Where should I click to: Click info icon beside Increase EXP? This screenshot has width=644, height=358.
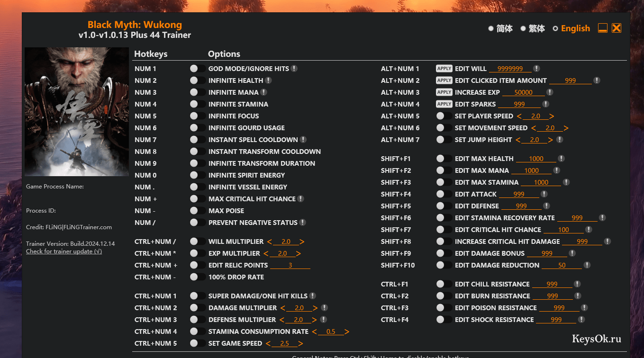tap(549, 92)
